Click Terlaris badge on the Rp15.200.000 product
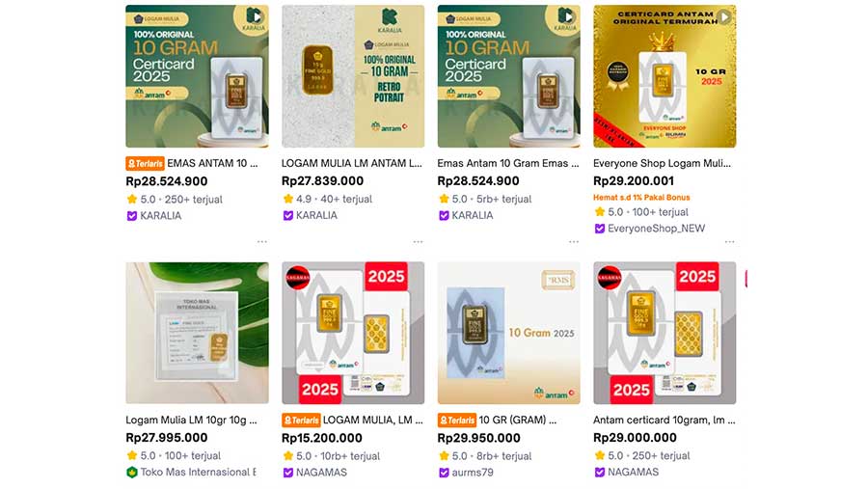This screenshot has width=868, height=489. point(301,421)
